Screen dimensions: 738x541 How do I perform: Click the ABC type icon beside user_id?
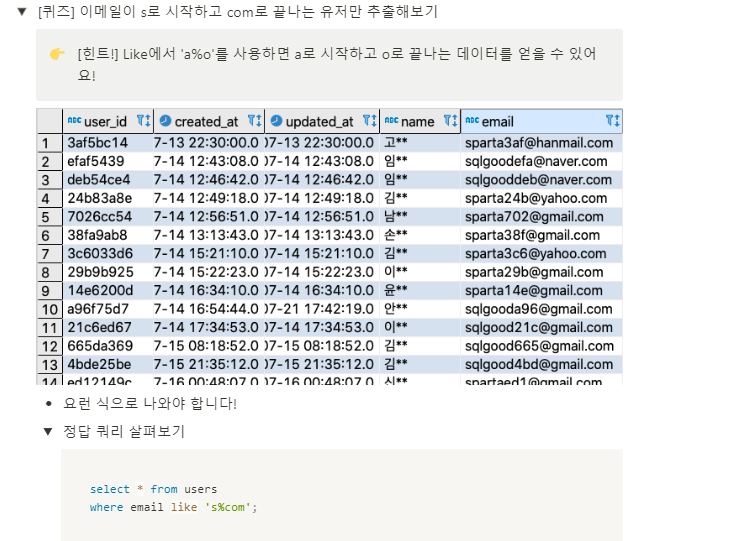pos(74,121)
